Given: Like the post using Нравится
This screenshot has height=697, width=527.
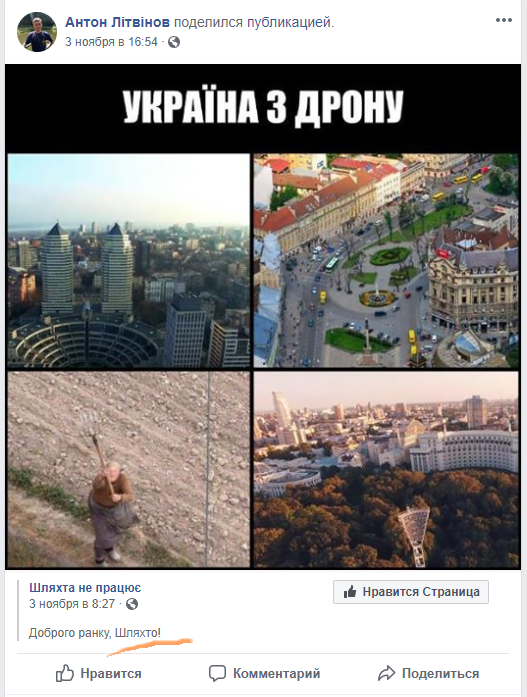Looking at the screenshot, I should pyautogui.click(x=99, y=673).
